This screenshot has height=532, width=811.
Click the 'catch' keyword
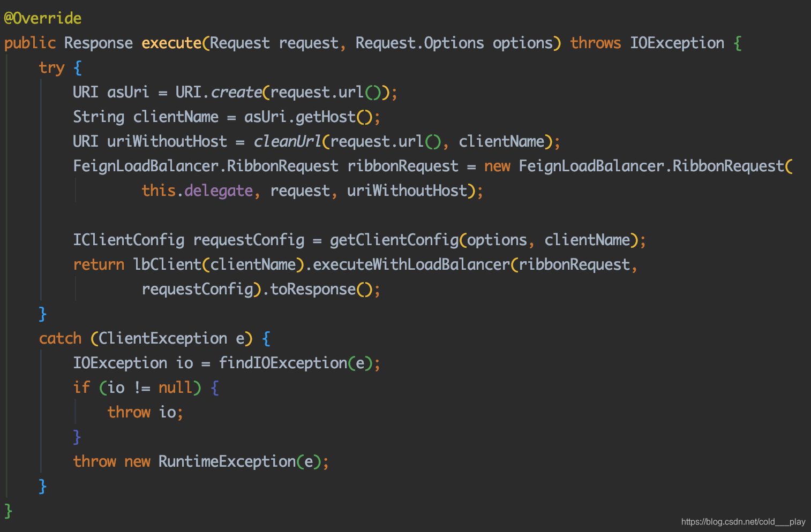pos(60,339)
